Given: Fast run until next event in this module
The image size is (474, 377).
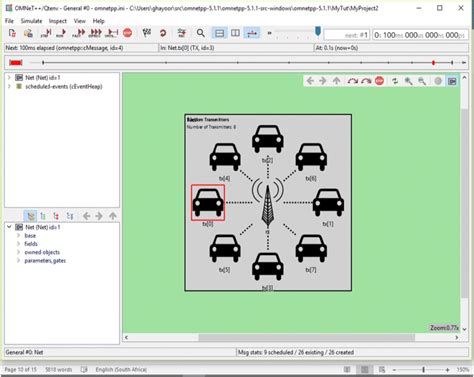Looking at the screenshot, I should pyautogui.click(x=366, y=81).
